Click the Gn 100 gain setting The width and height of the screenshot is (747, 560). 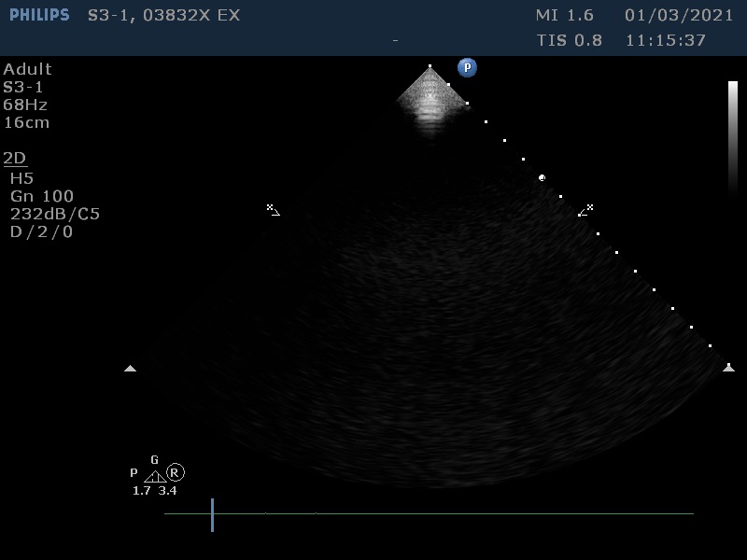(42, 196)
